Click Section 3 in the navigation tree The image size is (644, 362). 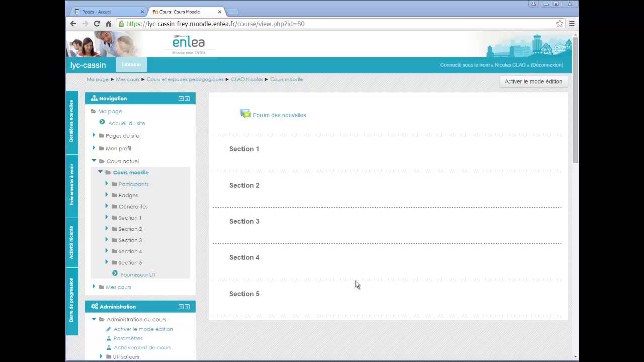pos(130,240)
